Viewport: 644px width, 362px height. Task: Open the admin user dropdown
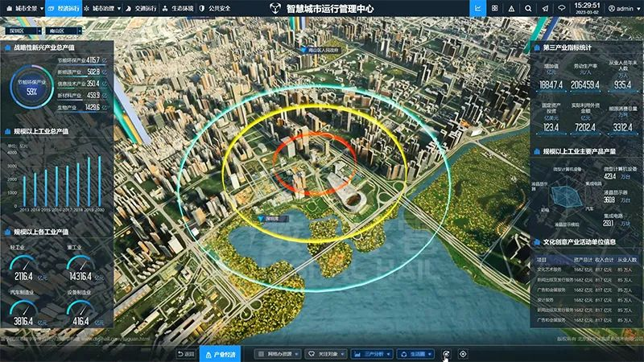coord(624,8)
